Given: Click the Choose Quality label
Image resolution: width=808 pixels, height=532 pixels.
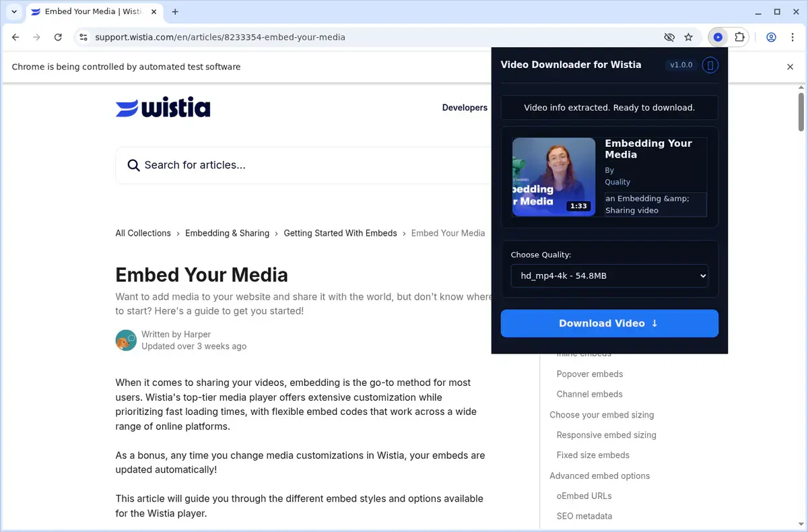Looking at the screenshot, I should pyautogui.click(x=541, y=255).
